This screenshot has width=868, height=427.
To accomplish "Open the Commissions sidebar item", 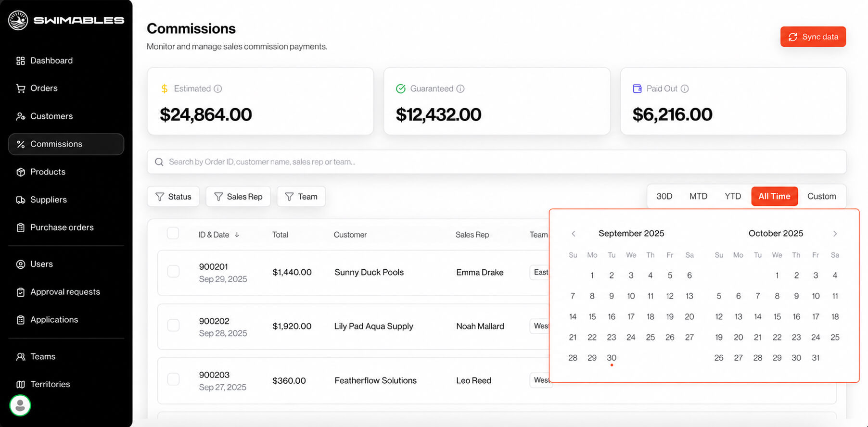I will coord(66,144).
